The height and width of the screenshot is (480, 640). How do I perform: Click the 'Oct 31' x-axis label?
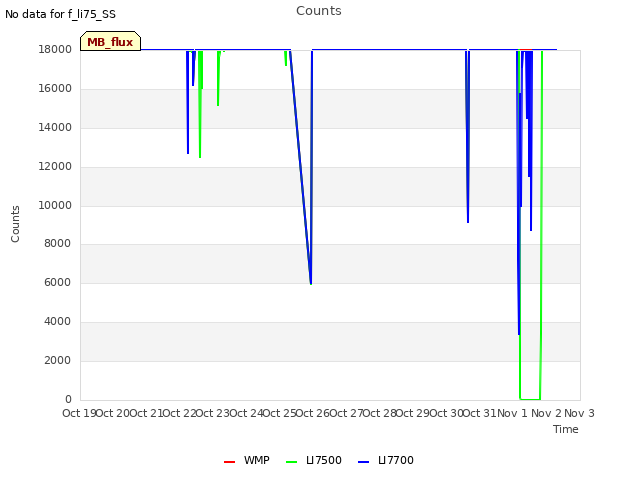(479, 413)
